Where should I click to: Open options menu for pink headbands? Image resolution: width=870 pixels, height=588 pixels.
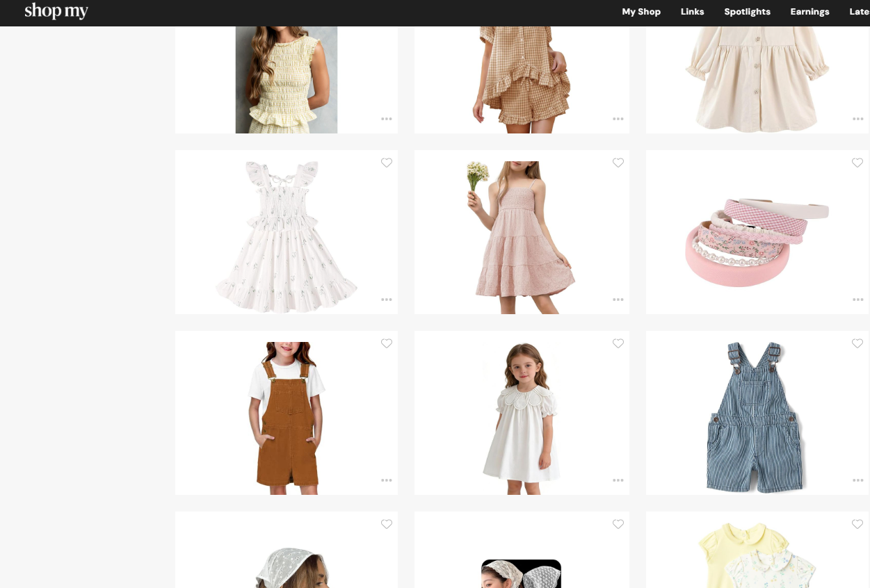click(858, 300)
